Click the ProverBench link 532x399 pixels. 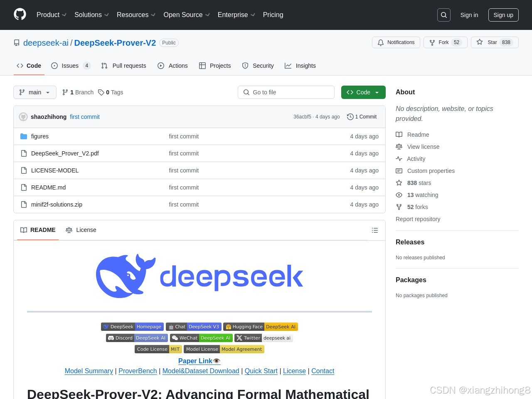point(138,371)
